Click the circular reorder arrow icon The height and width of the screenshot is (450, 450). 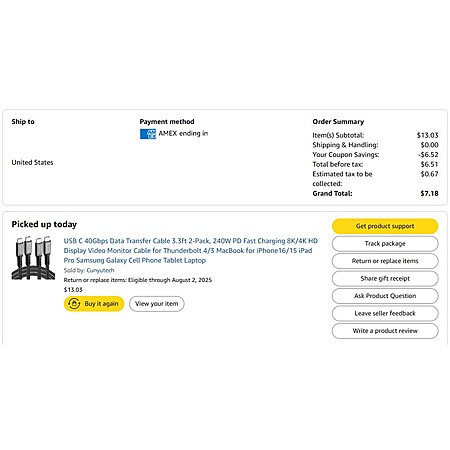(74, 304)
